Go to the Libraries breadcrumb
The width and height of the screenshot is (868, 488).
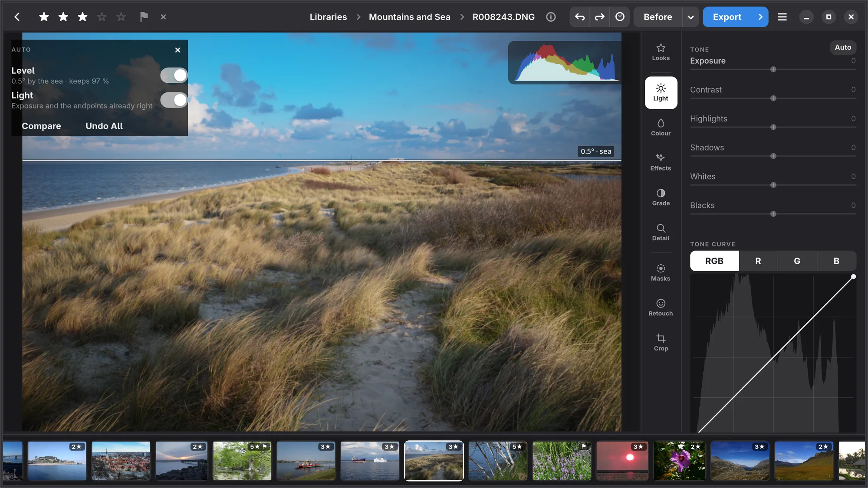(x=328, y=17)
